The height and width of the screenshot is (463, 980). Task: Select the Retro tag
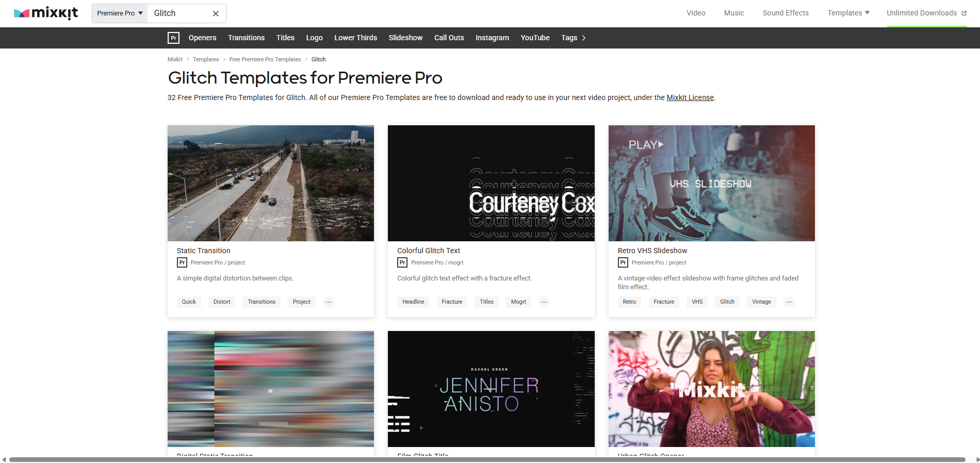[629, 302]
